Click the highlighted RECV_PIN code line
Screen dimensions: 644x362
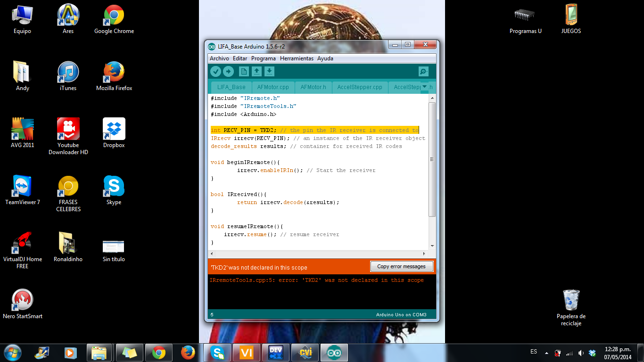[314, 130]
